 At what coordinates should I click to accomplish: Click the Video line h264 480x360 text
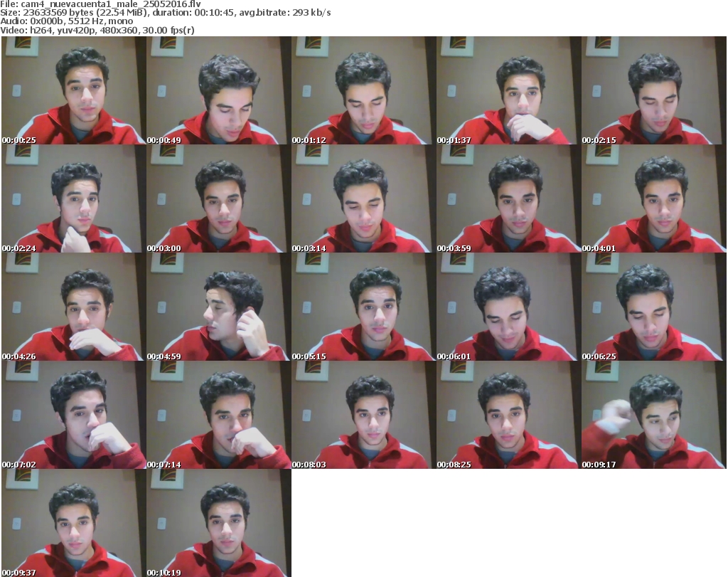click(x=97, y=30)
